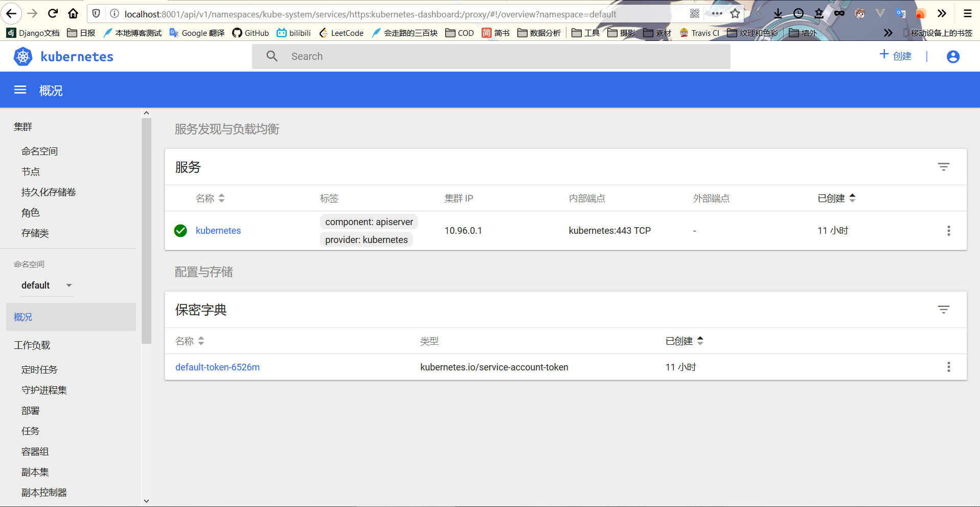Open the default namespace dropdown
The image size is (980, 507).
tap(47, 285)
